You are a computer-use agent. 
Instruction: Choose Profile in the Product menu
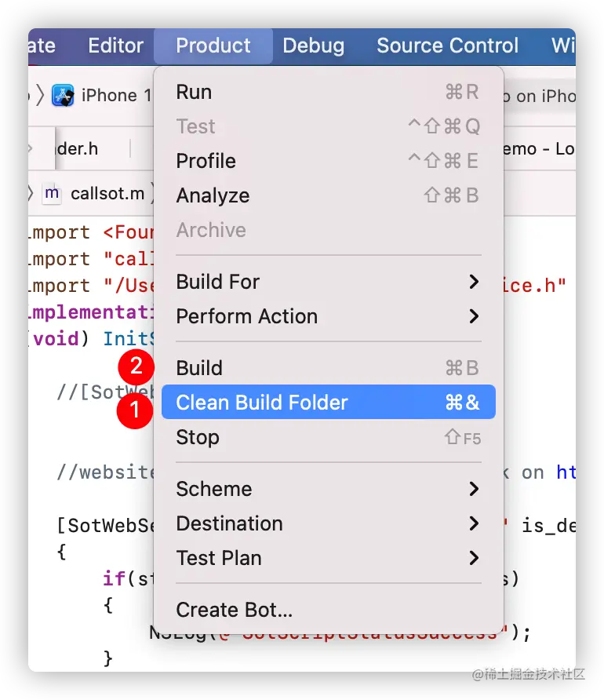coord(329,161)
